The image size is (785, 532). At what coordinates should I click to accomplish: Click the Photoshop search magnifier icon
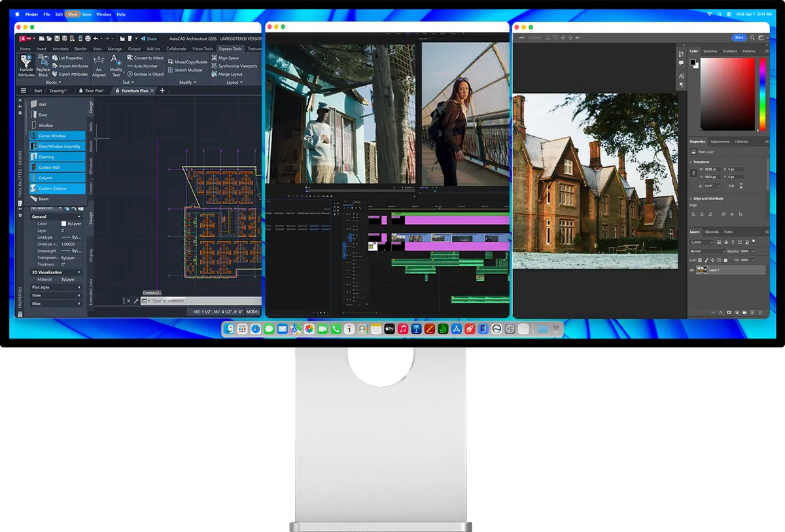point(752,38)
